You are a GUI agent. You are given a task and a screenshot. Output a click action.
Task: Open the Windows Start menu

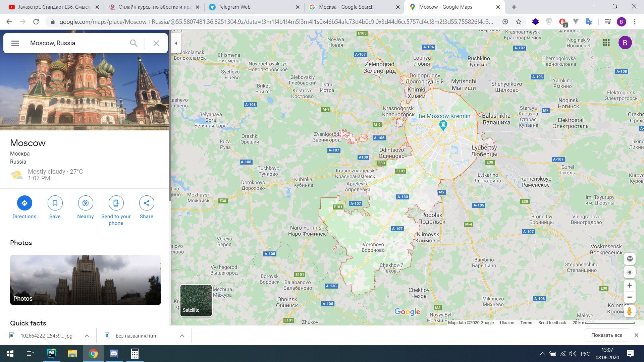tap(10, 354)
